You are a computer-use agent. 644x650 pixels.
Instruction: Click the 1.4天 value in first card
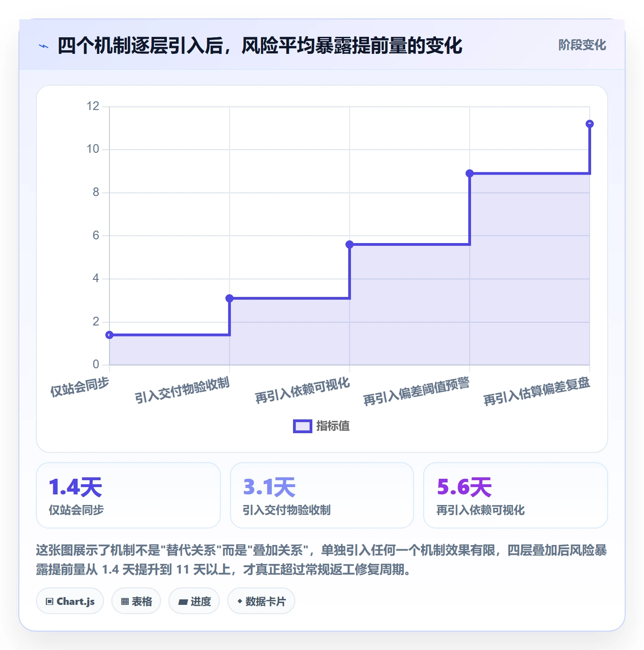[75, 487]
